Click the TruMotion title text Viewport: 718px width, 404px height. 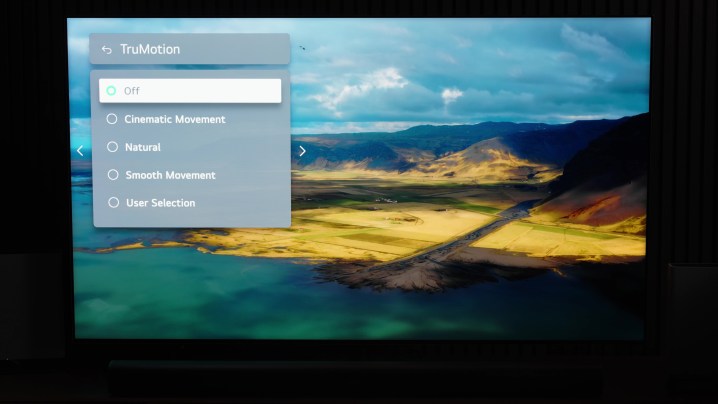[150, 49]
